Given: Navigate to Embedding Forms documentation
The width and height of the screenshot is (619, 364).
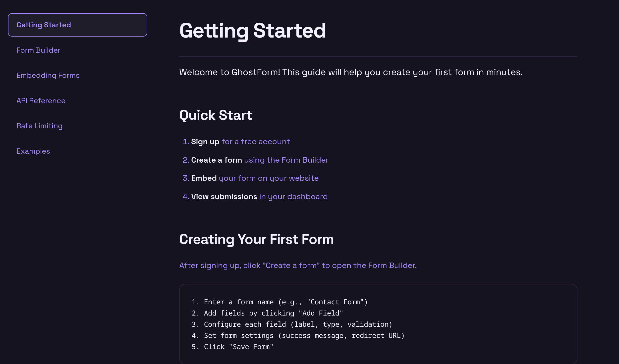Looking at the screenshot, I should coord(48,75).
